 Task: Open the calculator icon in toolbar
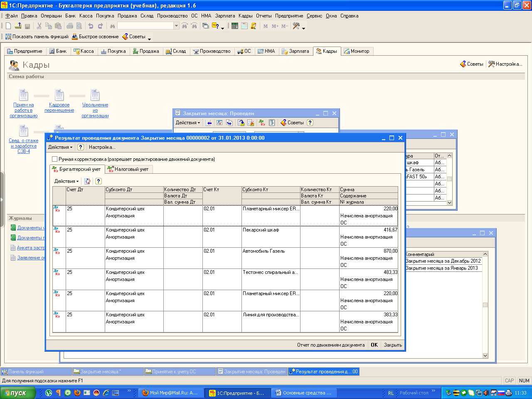pos(235,26)
